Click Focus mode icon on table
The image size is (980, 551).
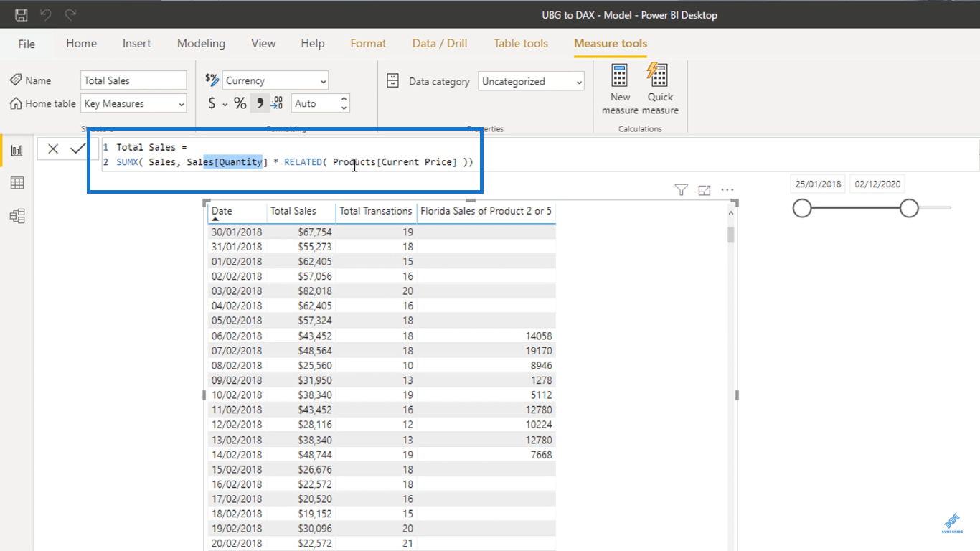pos(705,190)
